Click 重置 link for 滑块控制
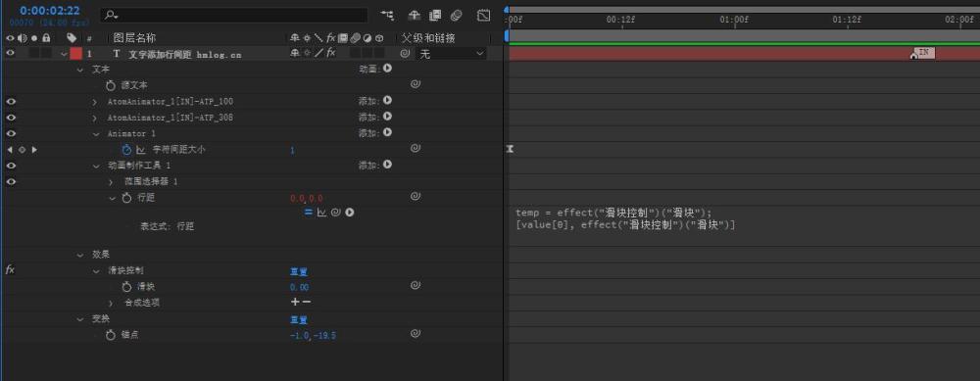This screenshot has width=980, height=381. (x=299, y=271)
